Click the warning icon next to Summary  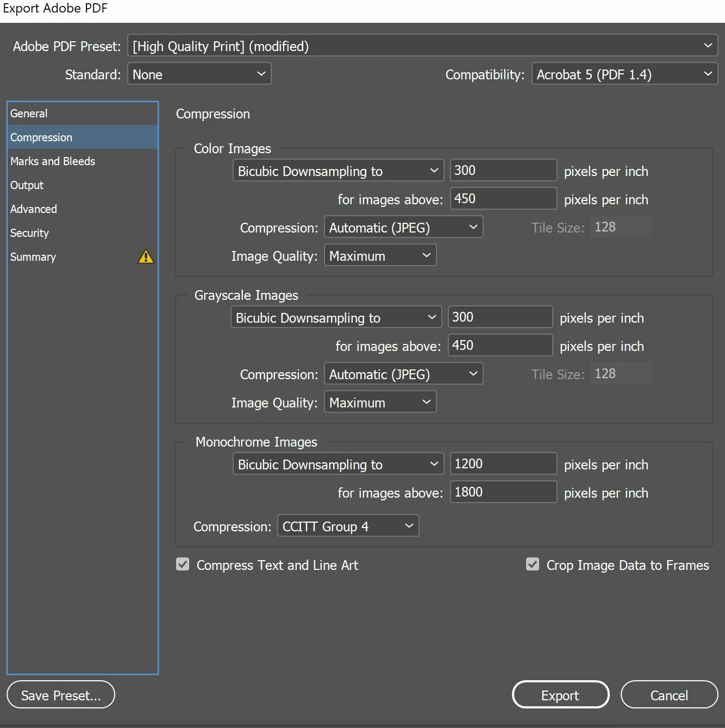(146, 256)
